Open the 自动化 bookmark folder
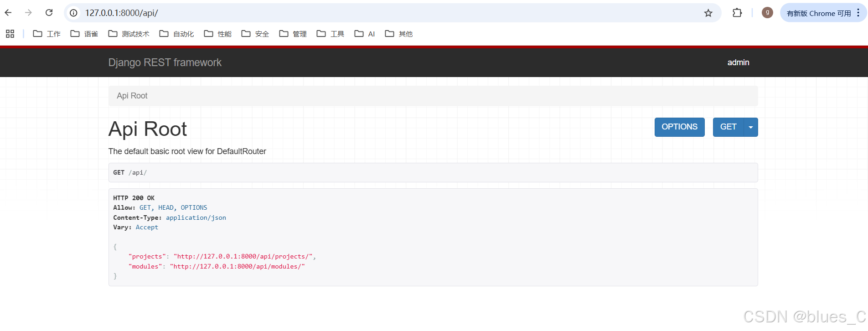Image resolution: width=868 pixels, height=331 pixels. click(x=177, y=34)
